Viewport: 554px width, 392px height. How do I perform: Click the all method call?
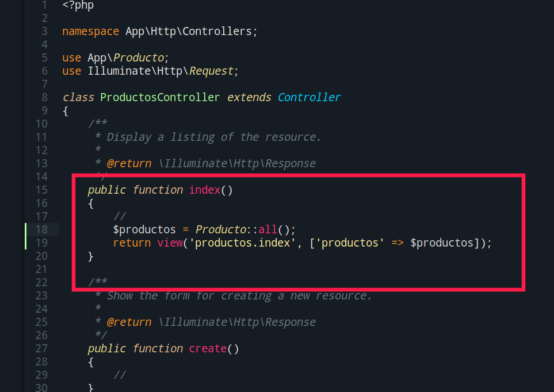268,230
